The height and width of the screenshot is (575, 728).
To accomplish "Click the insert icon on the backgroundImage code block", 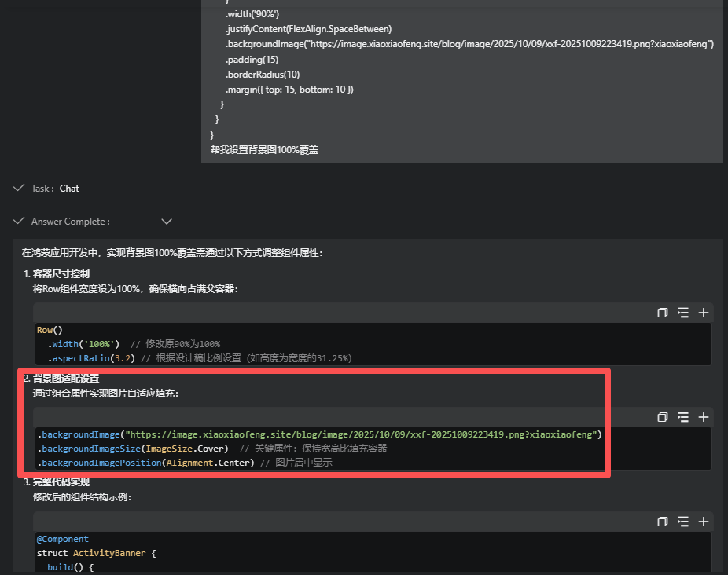I will click(683, 417).
